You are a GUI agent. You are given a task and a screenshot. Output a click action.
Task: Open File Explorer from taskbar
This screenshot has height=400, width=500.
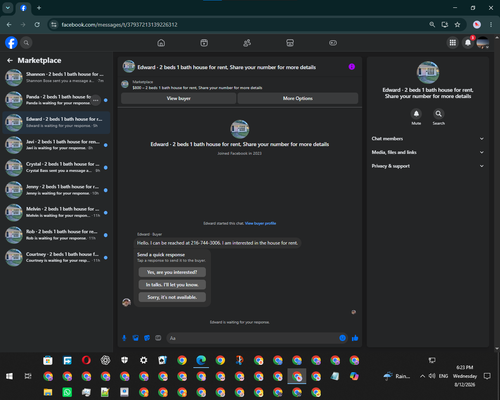pos(48,392)
